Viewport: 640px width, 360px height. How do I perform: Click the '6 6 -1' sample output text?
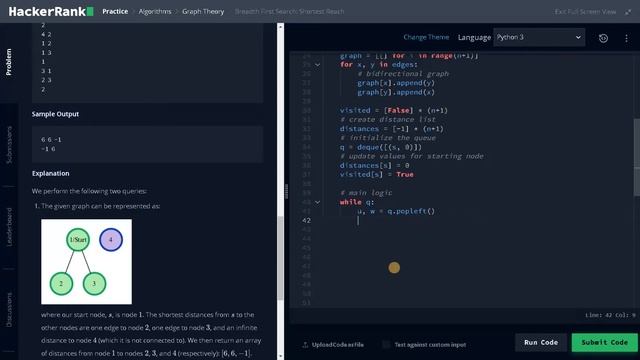51,140
